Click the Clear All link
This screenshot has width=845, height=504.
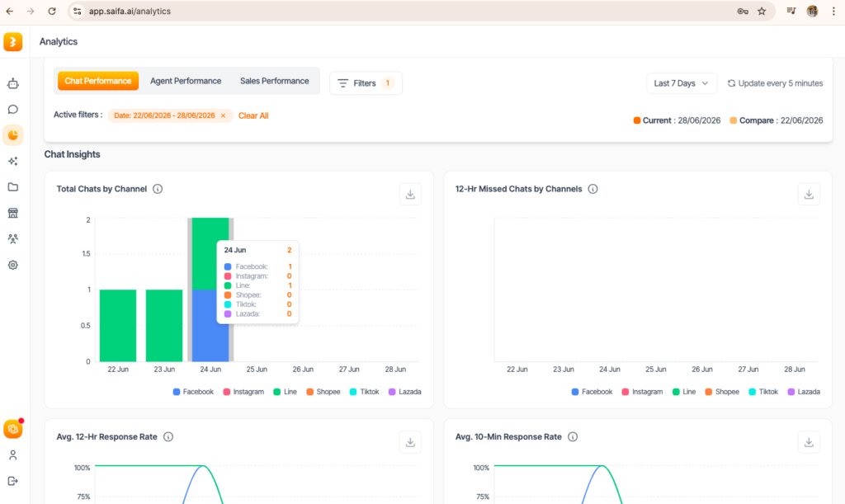pos(253,115)
